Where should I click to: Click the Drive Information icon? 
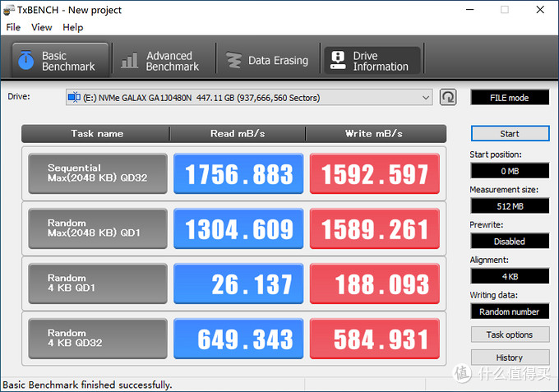click(338, 61)
